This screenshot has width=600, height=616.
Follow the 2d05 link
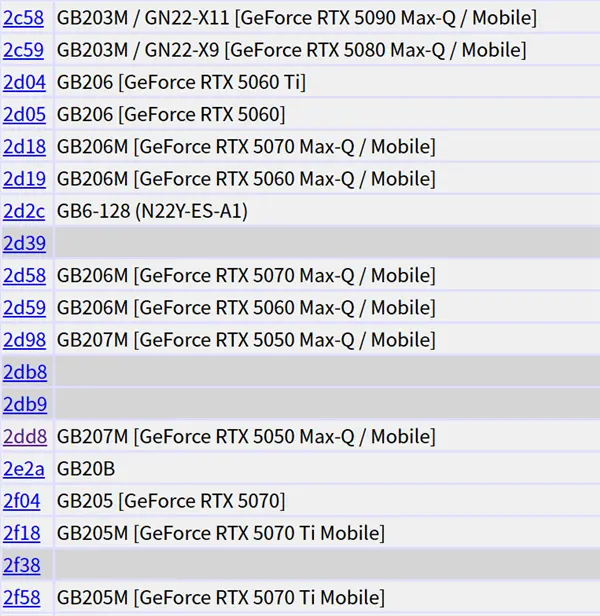coord(24,115)
